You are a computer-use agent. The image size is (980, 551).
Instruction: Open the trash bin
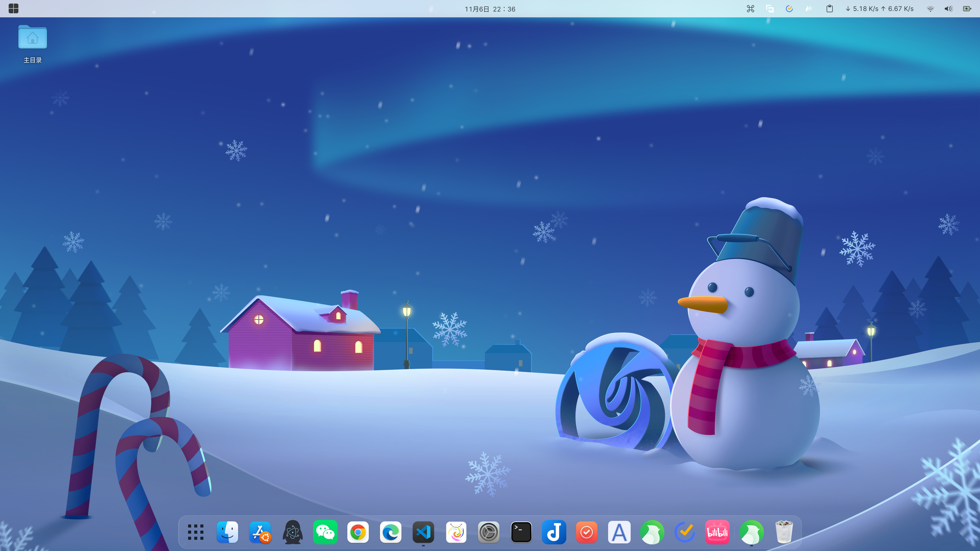click(784, 532)
